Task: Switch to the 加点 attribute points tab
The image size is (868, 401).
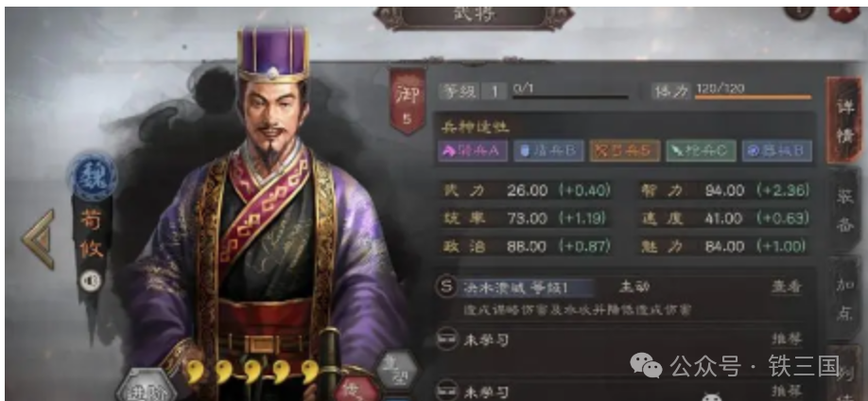Action: (x=844, y=299)
